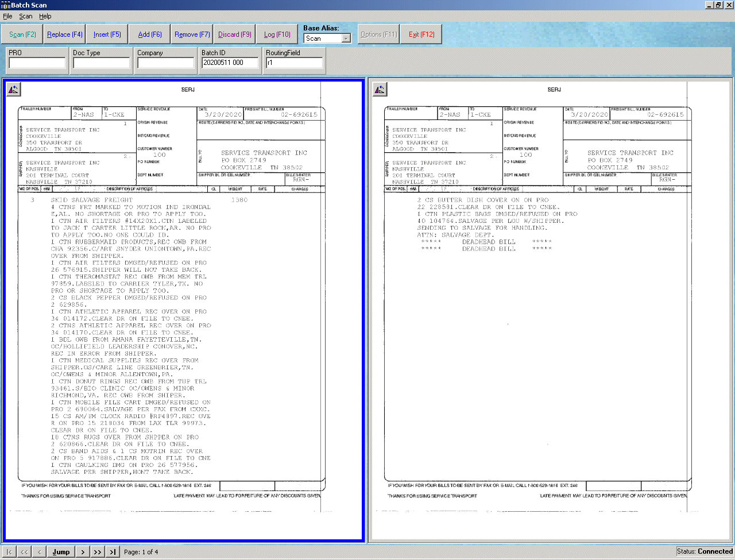Open the Help menu
The image size is (735, 560).
point(45,16)
